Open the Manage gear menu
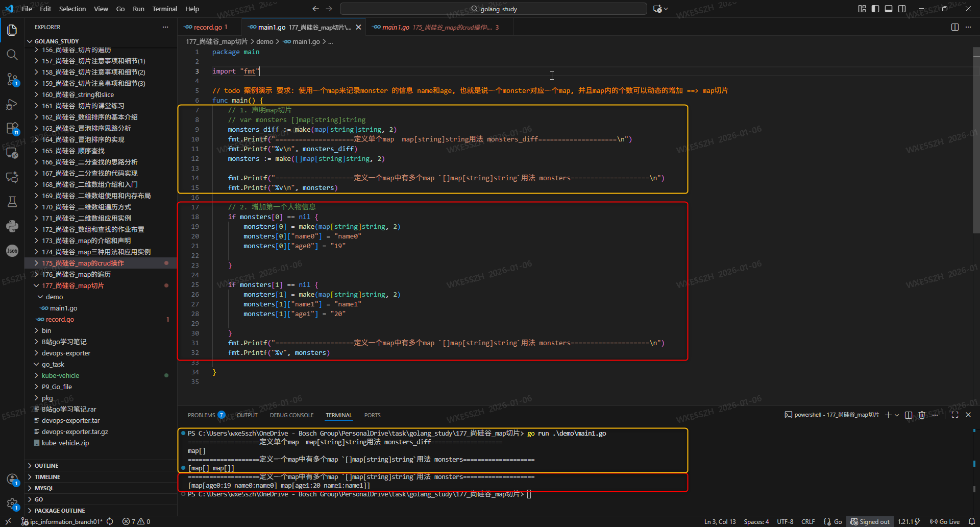 (12, 504)
